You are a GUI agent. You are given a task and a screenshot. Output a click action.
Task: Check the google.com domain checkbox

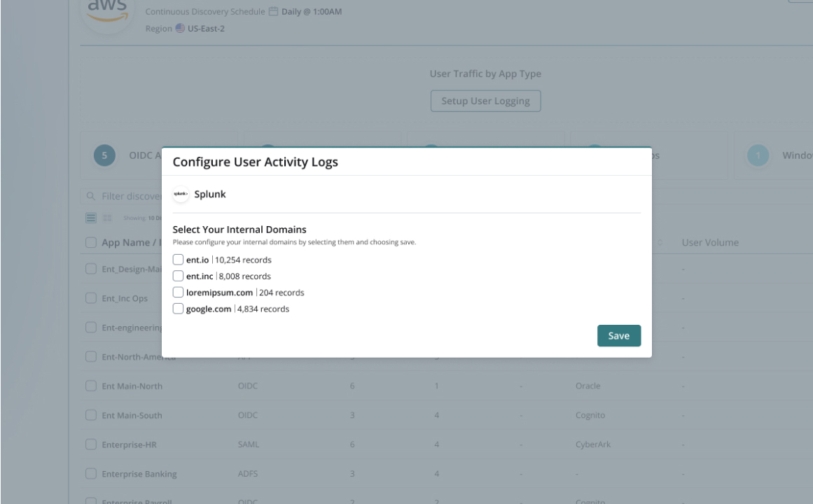coord(178,309)
